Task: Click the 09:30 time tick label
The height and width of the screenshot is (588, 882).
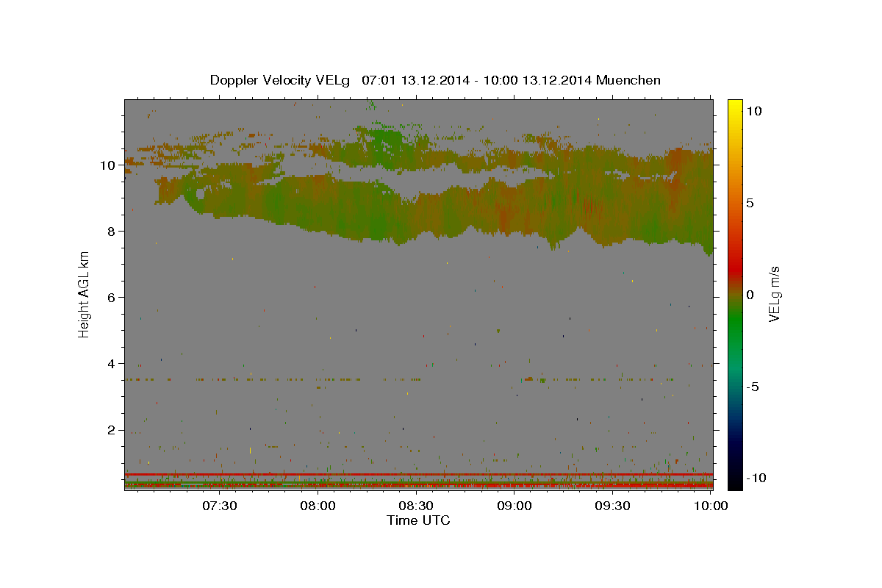Action: [614, 506]
